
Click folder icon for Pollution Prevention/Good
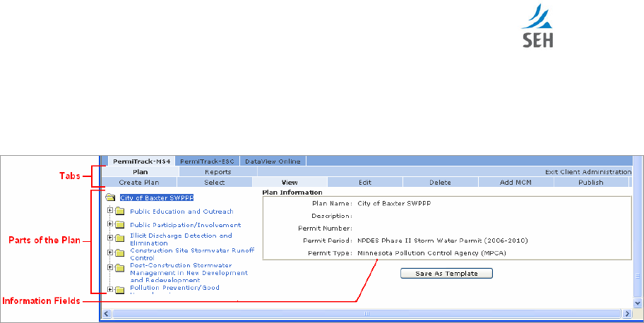coord(119,290)
